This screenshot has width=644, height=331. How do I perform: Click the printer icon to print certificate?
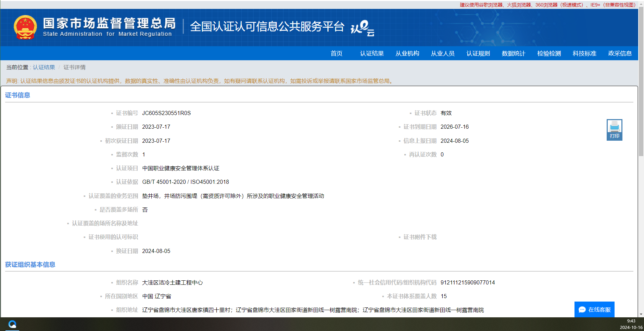614,130
